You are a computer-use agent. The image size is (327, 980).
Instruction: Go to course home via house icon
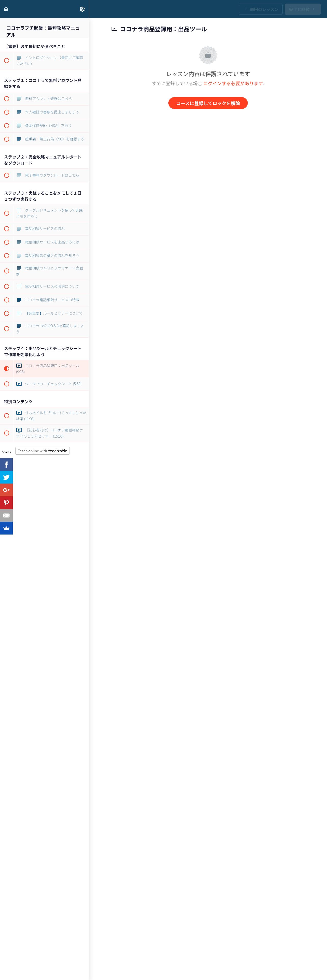[x=6, y=9]
